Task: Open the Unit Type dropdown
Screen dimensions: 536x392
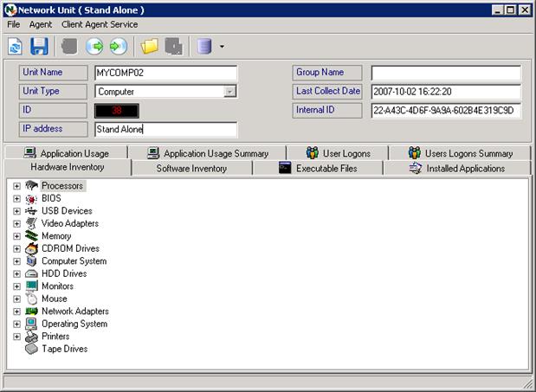Action: coord(229,92)
